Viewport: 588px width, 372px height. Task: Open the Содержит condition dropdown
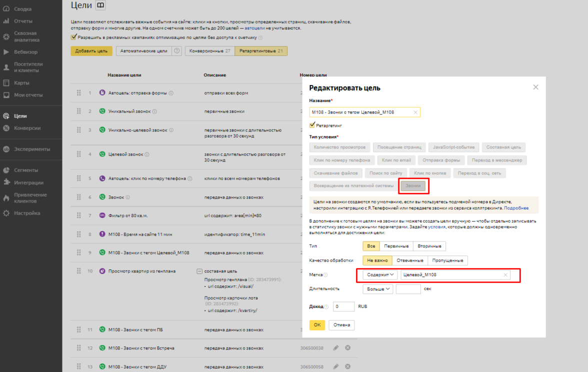click(x=380, y=275)
